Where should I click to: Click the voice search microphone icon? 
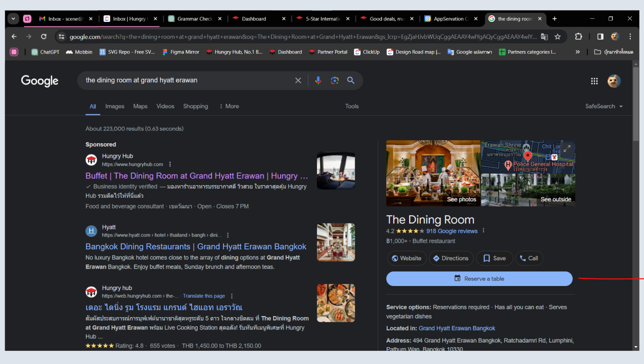[318, 81]
